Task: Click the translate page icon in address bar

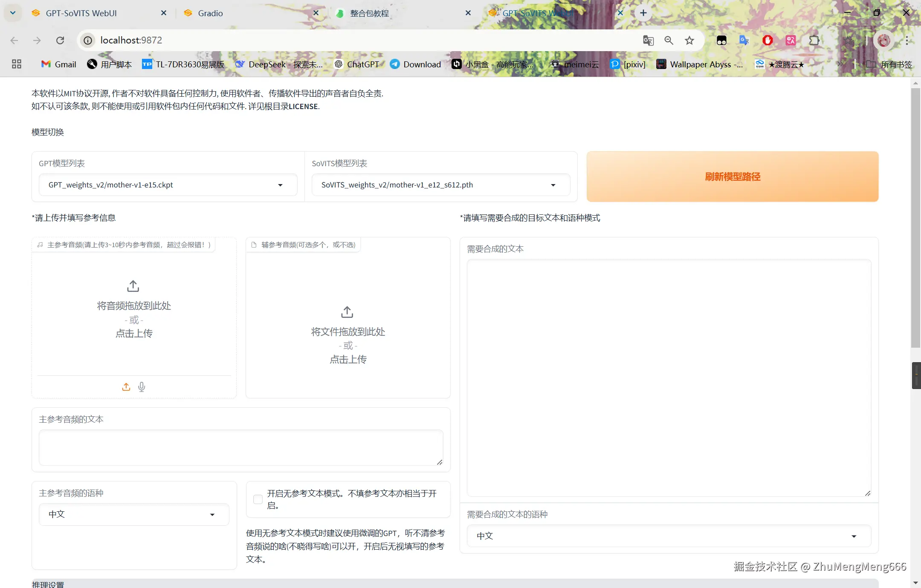Action: [x=648, y=40]
